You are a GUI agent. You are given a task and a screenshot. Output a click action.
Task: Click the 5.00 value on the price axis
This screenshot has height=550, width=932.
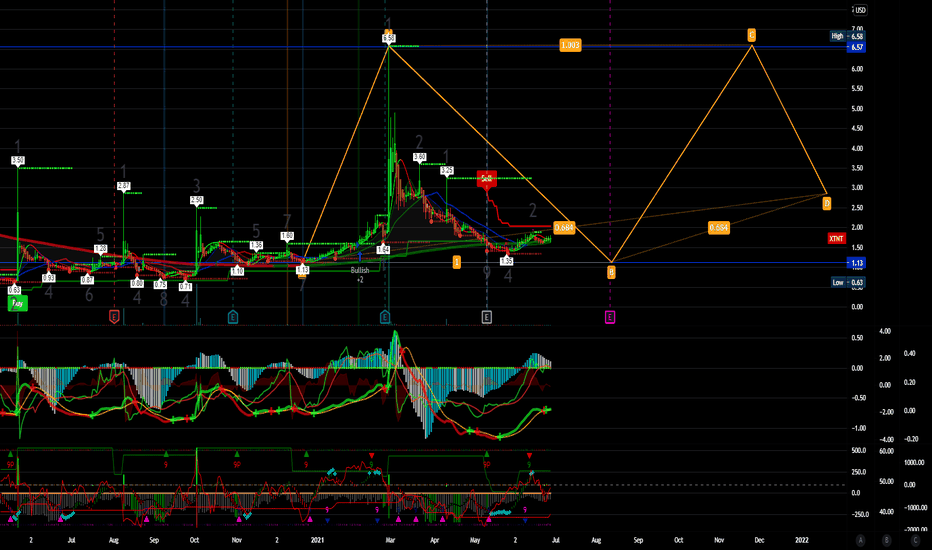(x=857, y=109)
